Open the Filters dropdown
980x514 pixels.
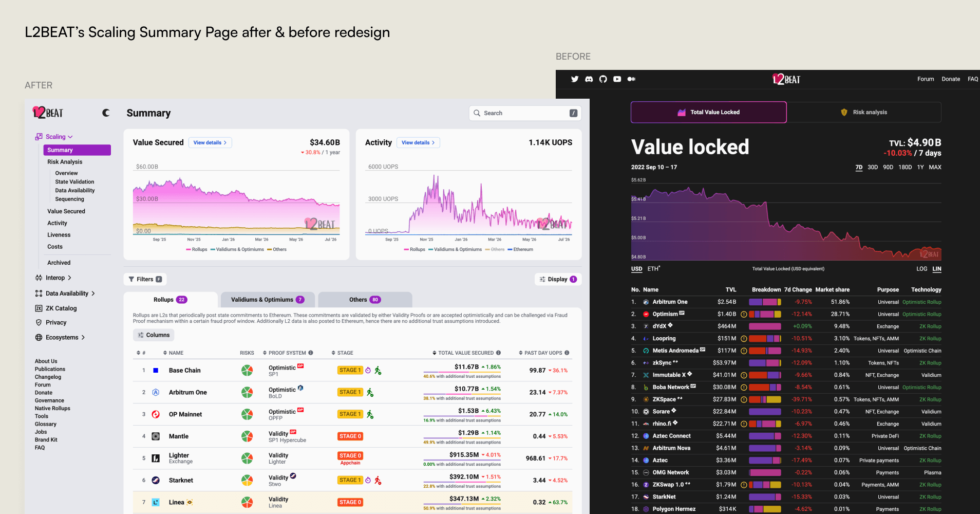click(x=145, y=279)
